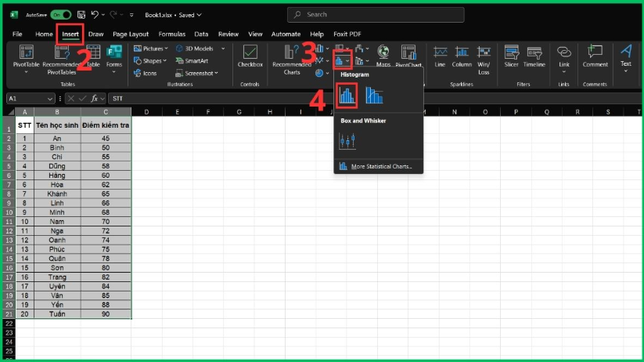Open Recommended Charts

point(292,60)
